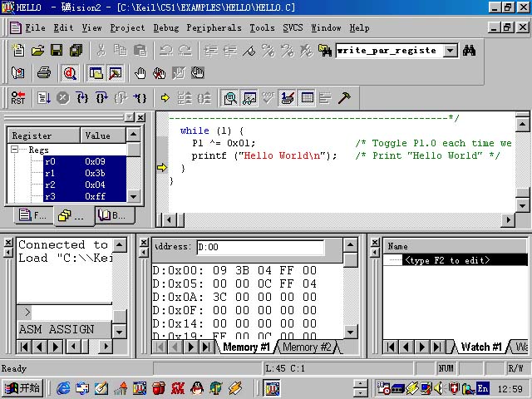Close the project workspace panel
This screenshot has width=532, height=399.
[x=140, y=117]
